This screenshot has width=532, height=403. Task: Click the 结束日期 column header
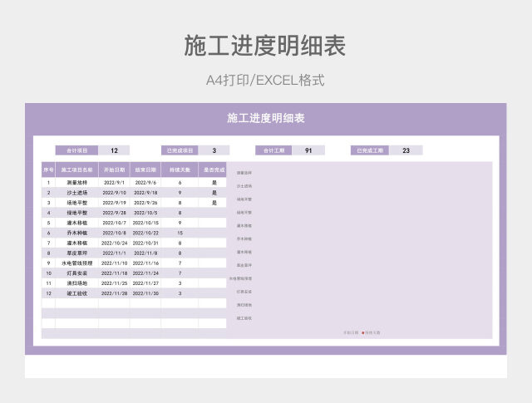pyautogui.click(x=145, y=170)
